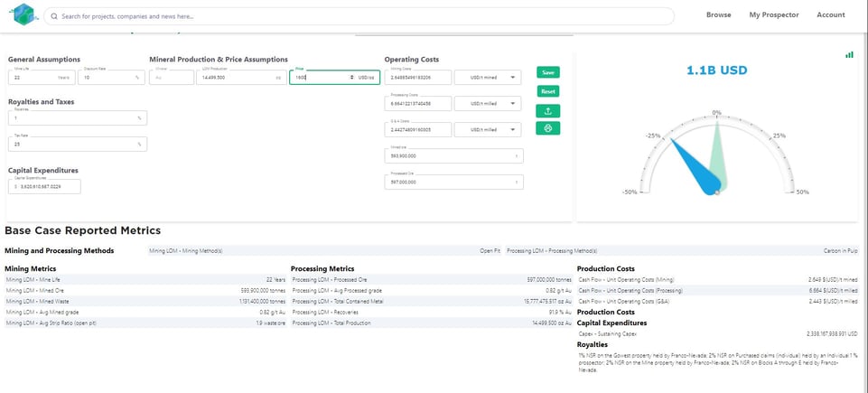The width and height of the screenshot is (868, 393).
Task: Open the Mining Costs unit dropdown
Action: pyautogui.click(x=489, y=78)
